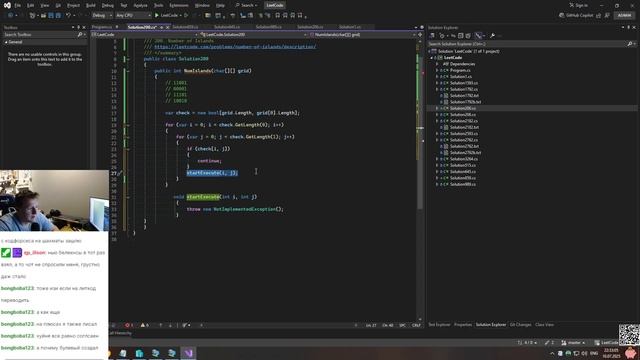Image resolution: width=640 pixels, height=360 pixels.
Task: Click the warning count indicator in the editor status strip
Action: [144, 325]
